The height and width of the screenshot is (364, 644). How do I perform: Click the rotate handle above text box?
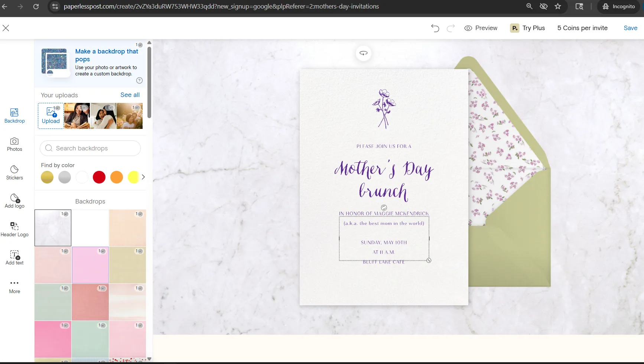[384, 208]
